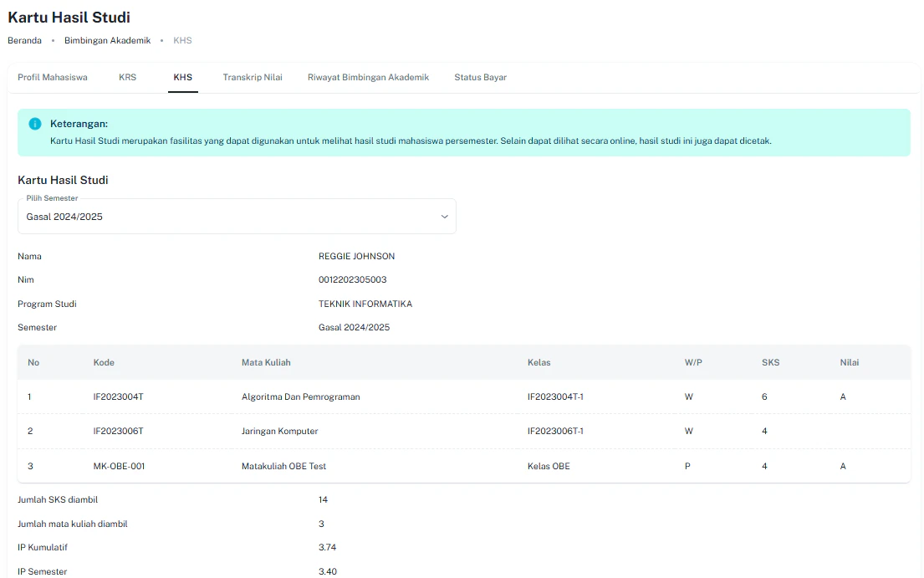Click the Program Studi label

[47, 304]
